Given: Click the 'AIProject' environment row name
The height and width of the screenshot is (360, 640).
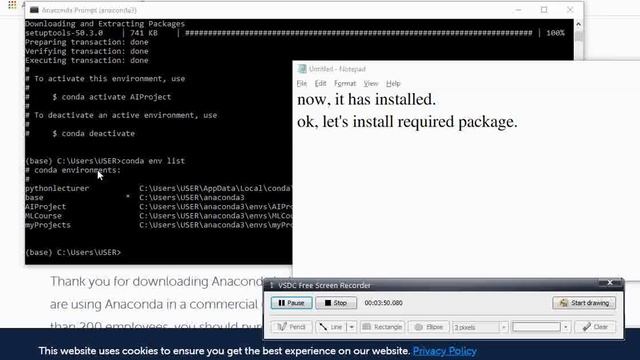Looking at the screenshot, I should tap(45, 207).
